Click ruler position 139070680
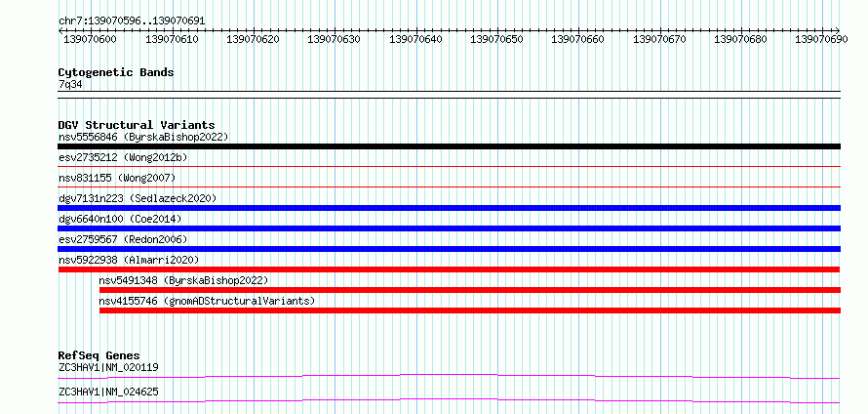Viewport: 868px width, 414px height. point(740,39)
